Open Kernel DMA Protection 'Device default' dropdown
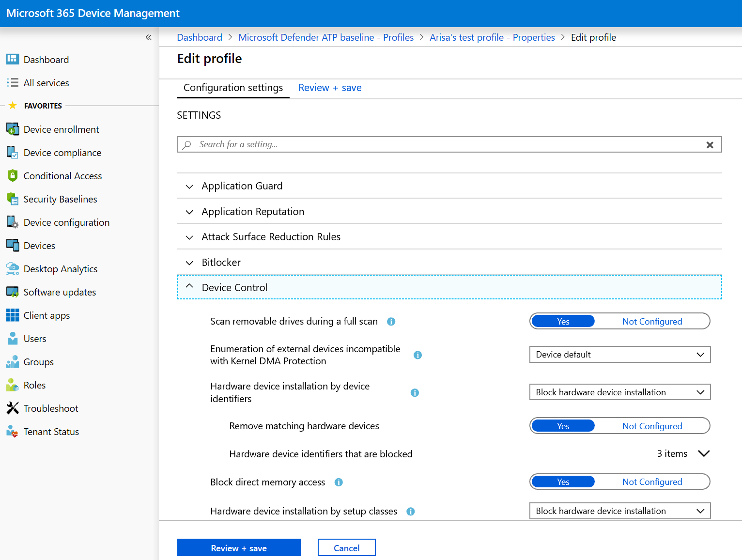The height and width of the screenshot is (560, 742). pyautogui.click(x=619, y=355)
